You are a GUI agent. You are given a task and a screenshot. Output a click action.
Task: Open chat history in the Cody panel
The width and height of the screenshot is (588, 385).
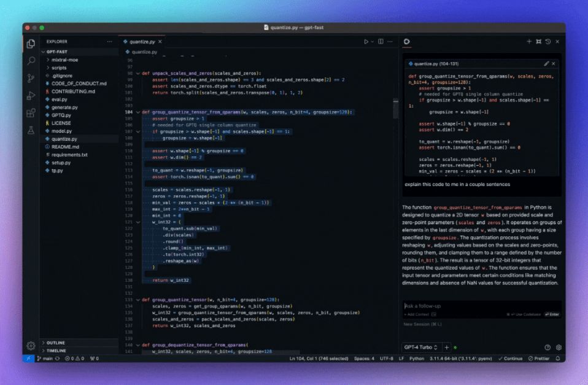pyautogui.click(x=548, y=42)
